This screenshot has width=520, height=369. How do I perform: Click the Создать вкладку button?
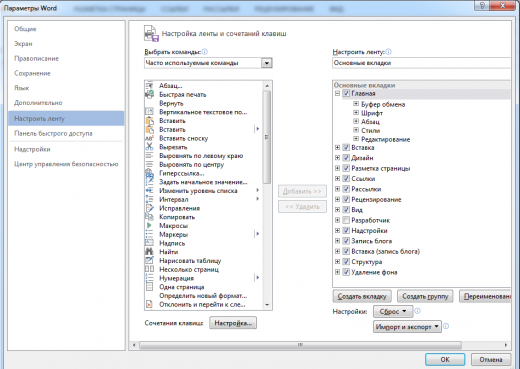click(x=362, y=296)
